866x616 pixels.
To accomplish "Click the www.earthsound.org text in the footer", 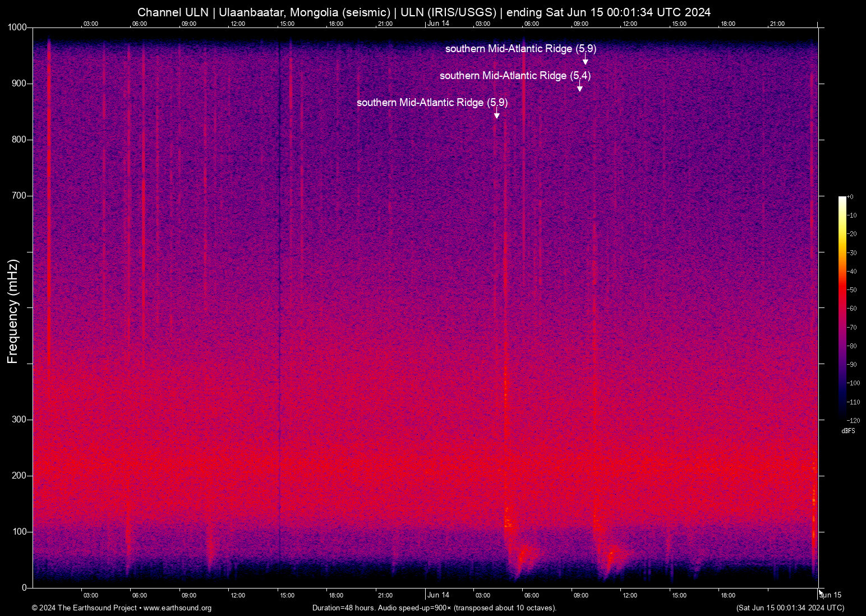I will click(x=177, y=608).
